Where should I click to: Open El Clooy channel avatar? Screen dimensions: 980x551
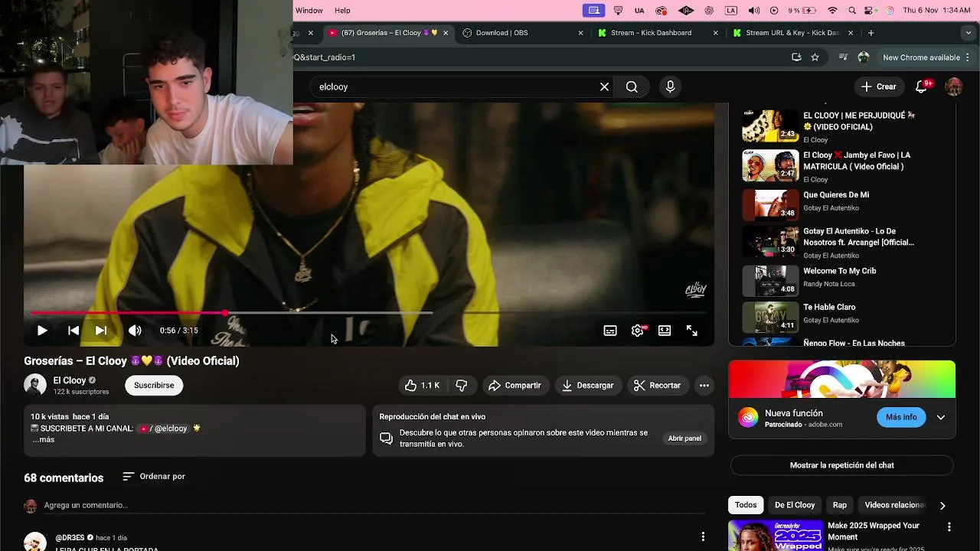click(x=35, y=385)
